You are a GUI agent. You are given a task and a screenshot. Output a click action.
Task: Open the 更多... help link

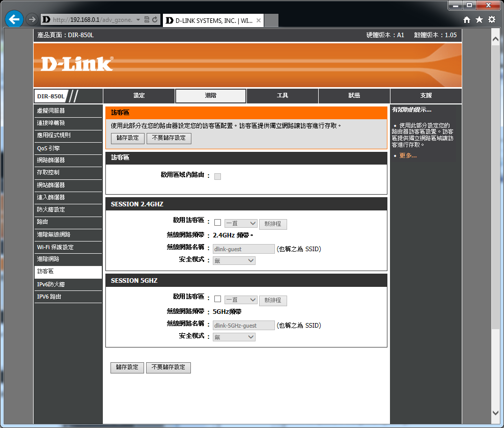(408, 155)
